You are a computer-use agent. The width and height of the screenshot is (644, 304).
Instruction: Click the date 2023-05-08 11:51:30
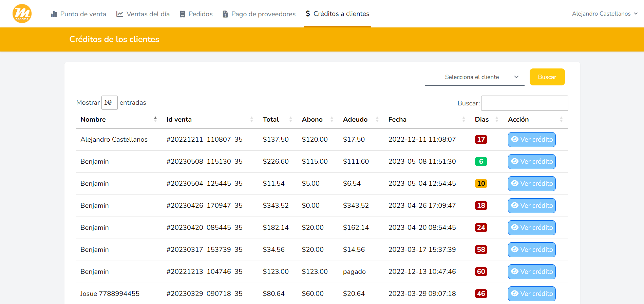[422, 161]
